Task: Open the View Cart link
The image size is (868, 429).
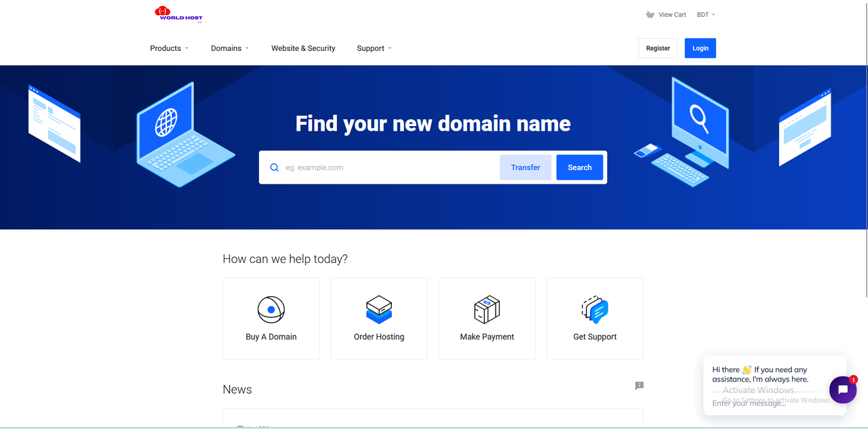Action: [x=672, y=14]
